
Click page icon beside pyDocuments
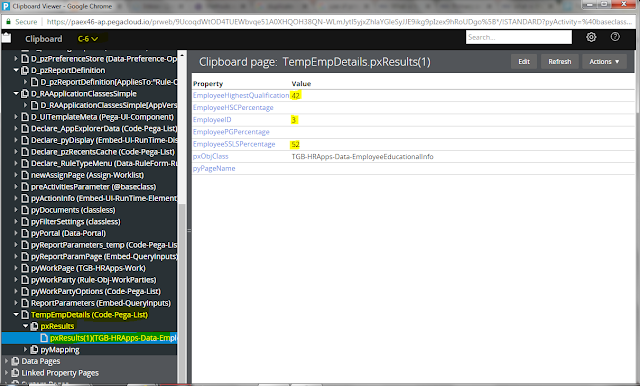coord(25,210)
